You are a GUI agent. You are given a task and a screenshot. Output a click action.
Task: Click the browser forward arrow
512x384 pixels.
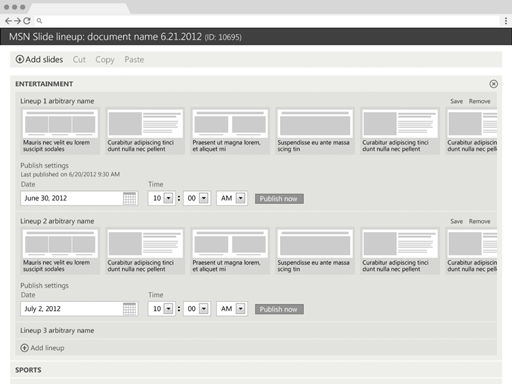(17, 21)
